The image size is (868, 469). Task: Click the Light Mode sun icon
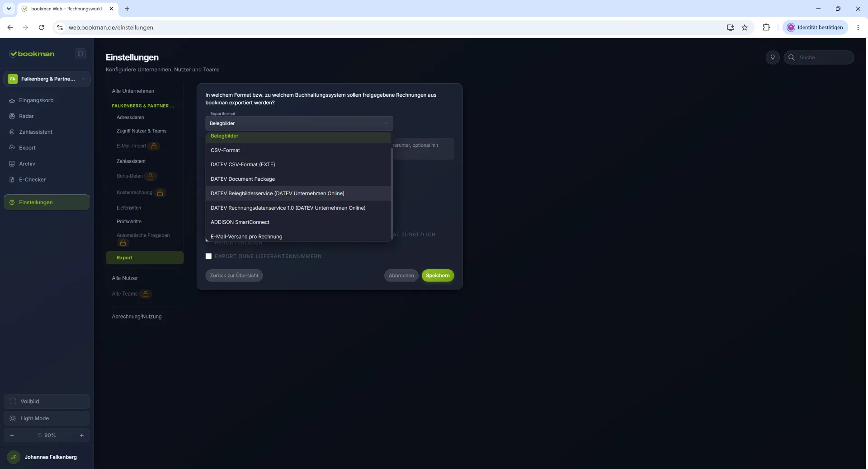[x=13, y=418]
